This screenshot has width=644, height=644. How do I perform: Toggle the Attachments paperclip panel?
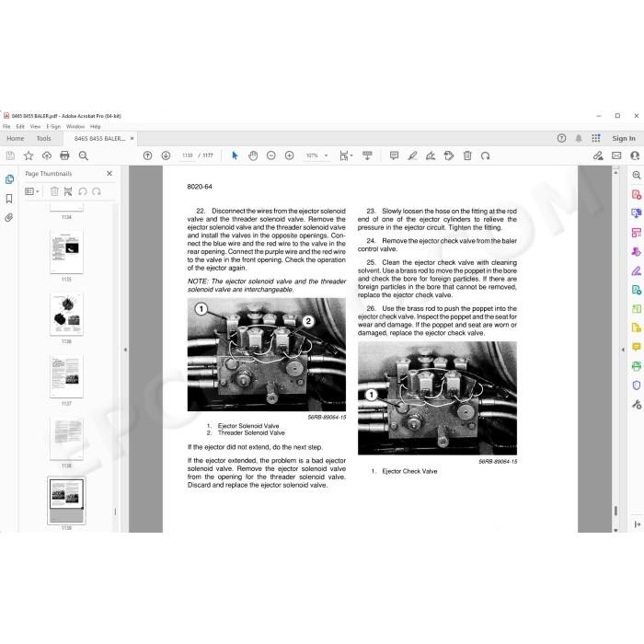(9, 218)
